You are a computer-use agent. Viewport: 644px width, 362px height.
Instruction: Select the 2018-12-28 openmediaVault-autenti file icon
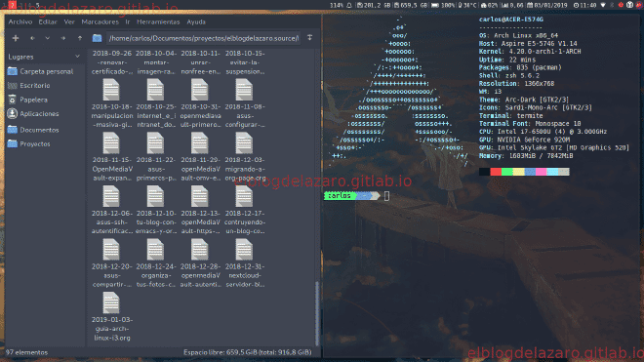pos(200,250)
